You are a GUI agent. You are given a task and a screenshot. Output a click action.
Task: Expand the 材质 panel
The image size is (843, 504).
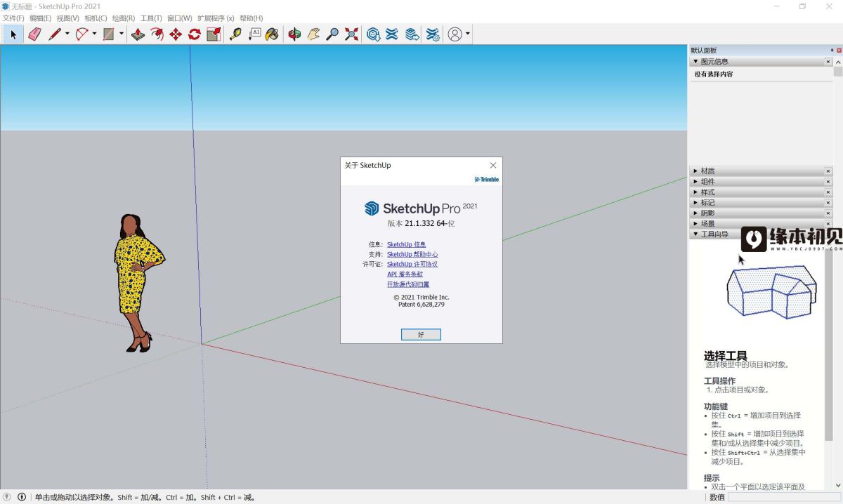[696, 171]
